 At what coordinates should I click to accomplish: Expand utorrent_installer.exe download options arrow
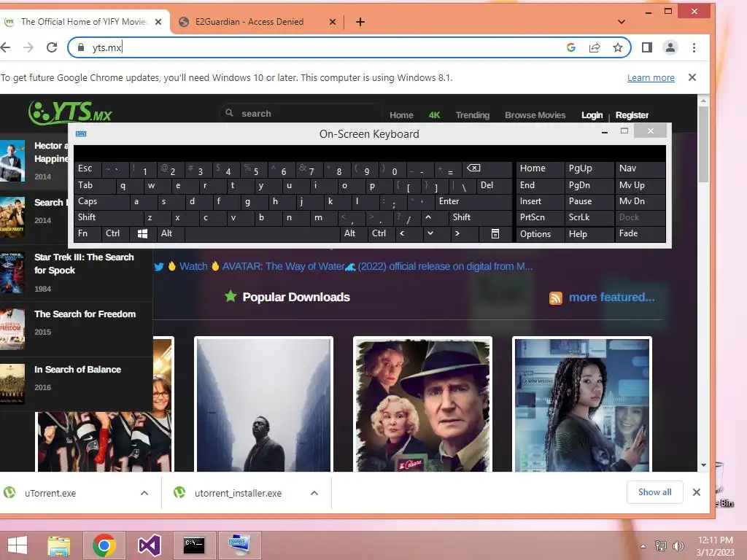click(314, 494)
